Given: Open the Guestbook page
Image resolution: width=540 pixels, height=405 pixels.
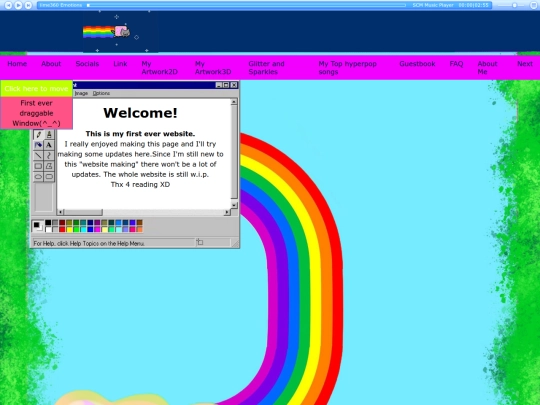Looking at the screenshot, I should (417, 64).
